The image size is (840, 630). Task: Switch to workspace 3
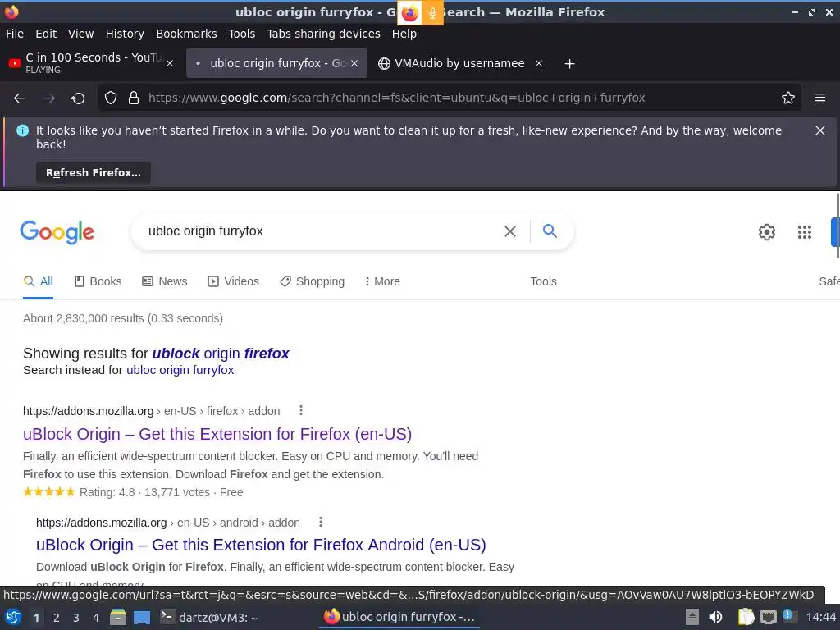75,618
